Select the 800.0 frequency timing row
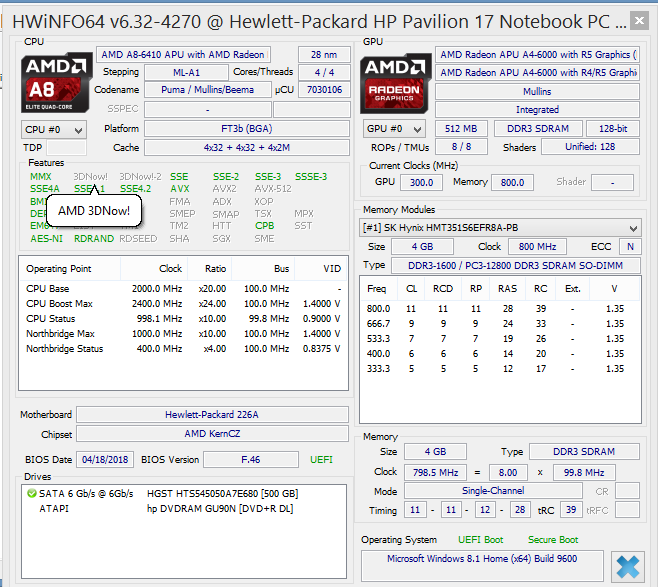Viewport: 658px width, 587px height. pos(500,309)
